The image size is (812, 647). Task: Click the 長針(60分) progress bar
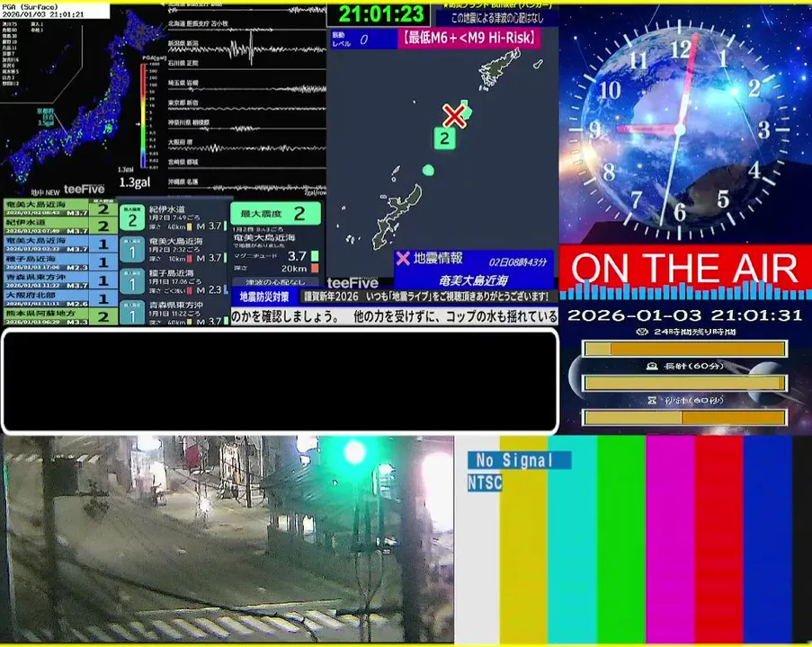[x=685, y=383]
